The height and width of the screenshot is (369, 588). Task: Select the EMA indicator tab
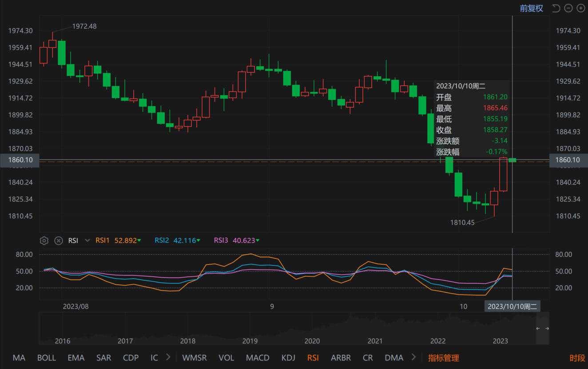click(76, 358)
